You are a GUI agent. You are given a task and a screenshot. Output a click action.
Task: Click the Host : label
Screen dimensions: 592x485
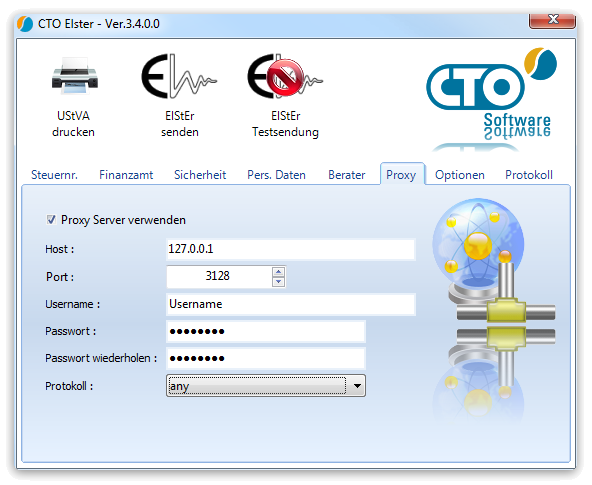(x=60, y=249)
